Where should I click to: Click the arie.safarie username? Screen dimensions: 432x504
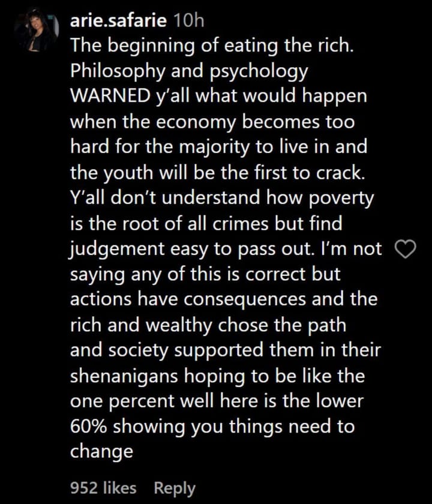pos(118,22)
